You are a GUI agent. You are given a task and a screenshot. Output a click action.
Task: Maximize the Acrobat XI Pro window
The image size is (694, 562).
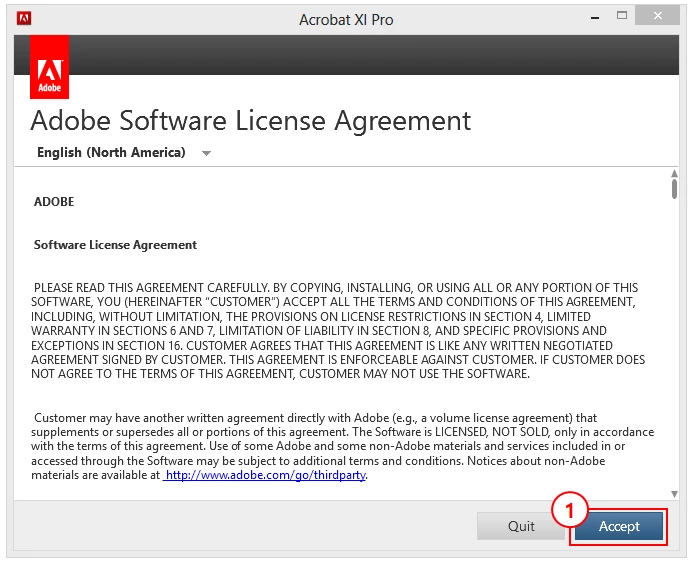tap(622, 16)
